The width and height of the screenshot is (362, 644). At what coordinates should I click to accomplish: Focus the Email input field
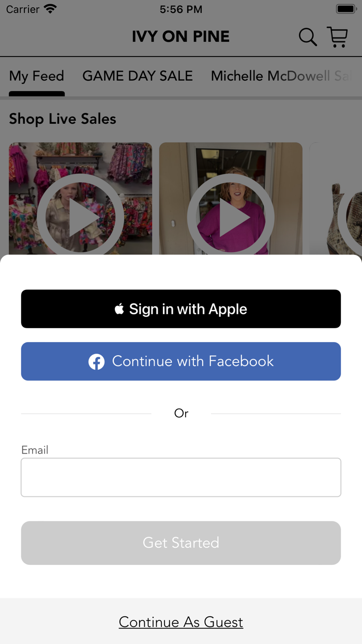(181, 477)
